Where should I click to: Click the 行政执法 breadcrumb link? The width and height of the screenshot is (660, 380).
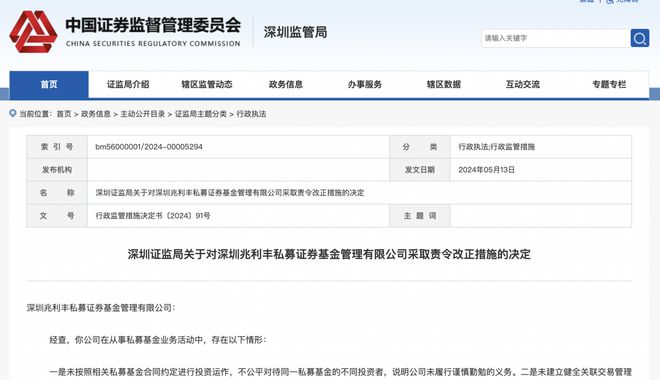click(251, 114)
